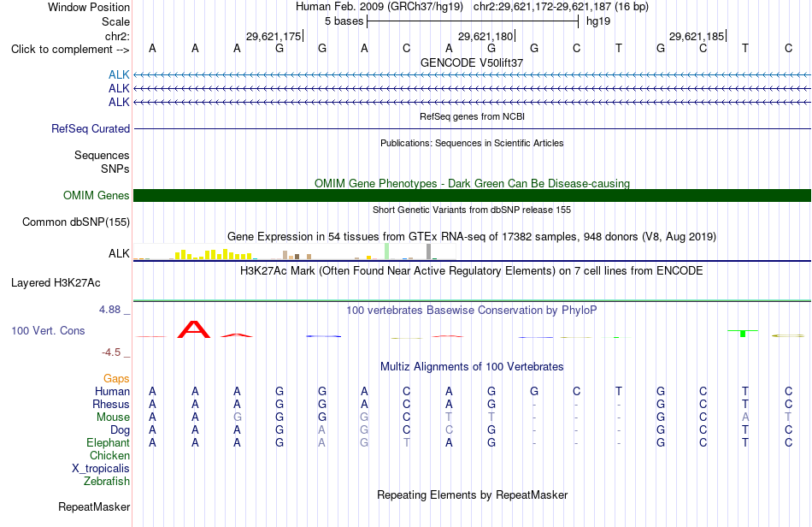Select the Elephant species row label
This screenshot has height=527, width=812.
109,442
